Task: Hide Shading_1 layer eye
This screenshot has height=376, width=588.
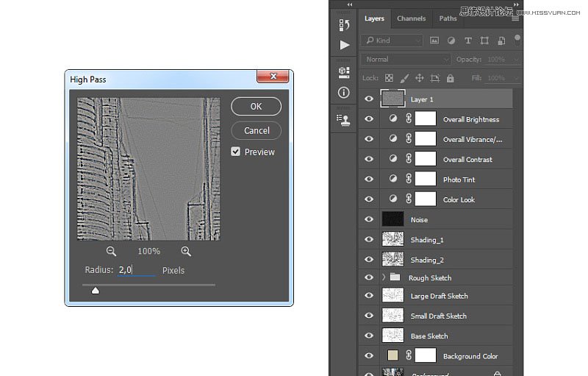Action: (x=369, y=239)
